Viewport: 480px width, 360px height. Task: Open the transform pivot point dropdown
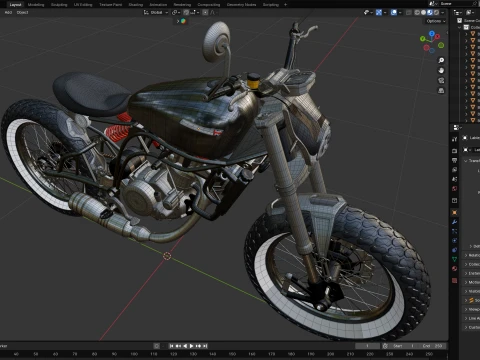(x=176, y=12)
